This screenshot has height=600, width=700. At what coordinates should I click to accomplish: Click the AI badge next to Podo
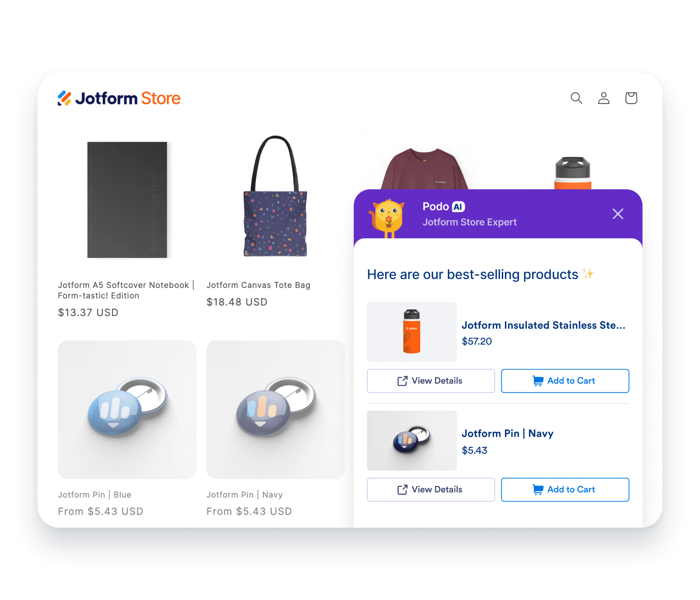pyautogui.click(x=458, y=207)
